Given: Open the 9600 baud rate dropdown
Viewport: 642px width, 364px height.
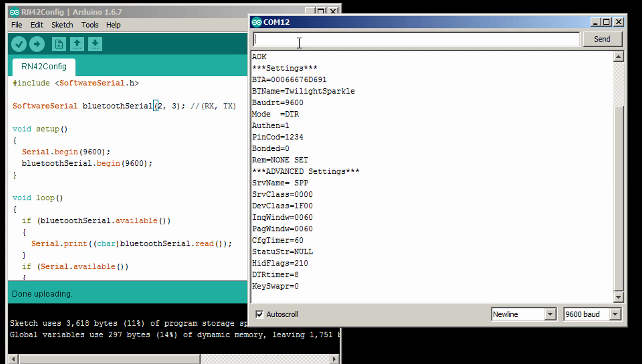Looking at the screenshot, I should pyautogui.click(x=615, y=314).
